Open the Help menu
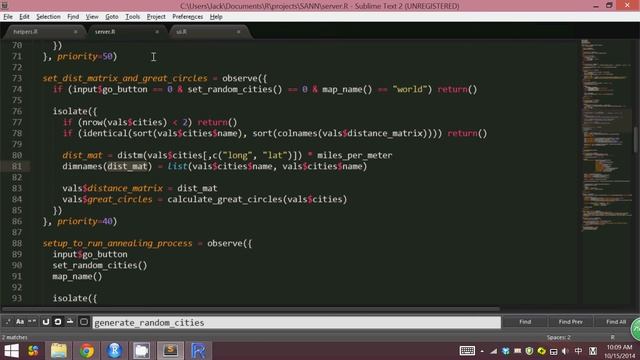Image resolution: width=640 pixels, height=360 pixels. point(216,17)
